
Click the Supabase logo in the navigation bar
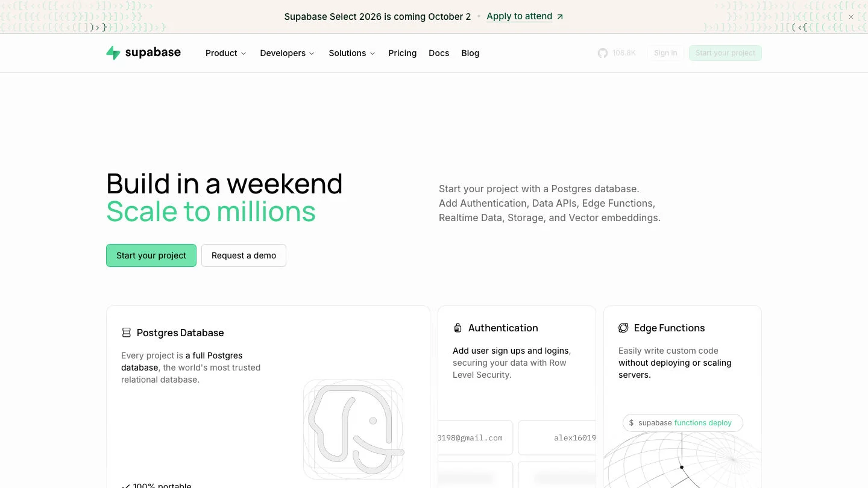pyautogui.click(x=143, y=53)
